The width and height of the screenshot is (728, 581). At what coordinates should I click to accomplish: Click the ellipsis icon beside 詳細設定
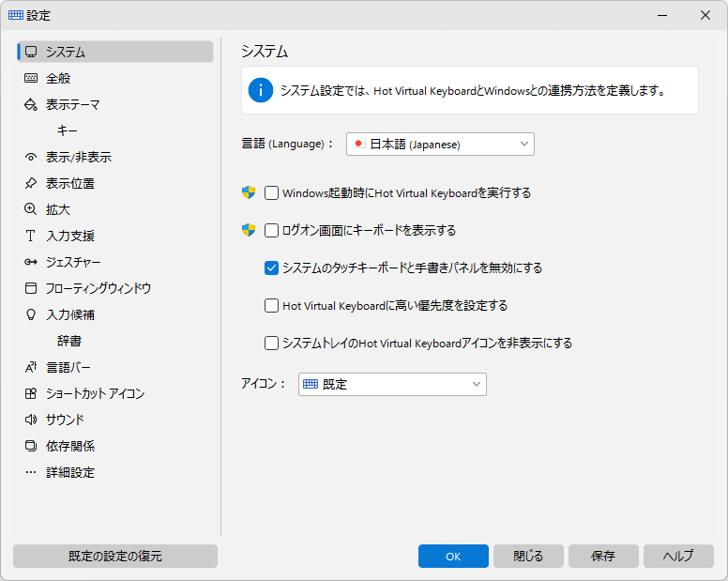31,472
